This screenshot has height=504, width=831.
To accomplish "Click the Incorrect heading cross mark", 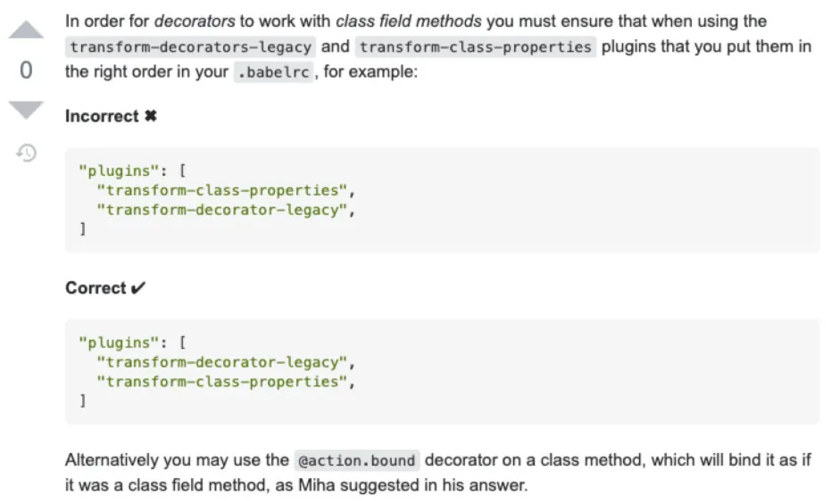I will pyautogui.click(x=150, y=117).
